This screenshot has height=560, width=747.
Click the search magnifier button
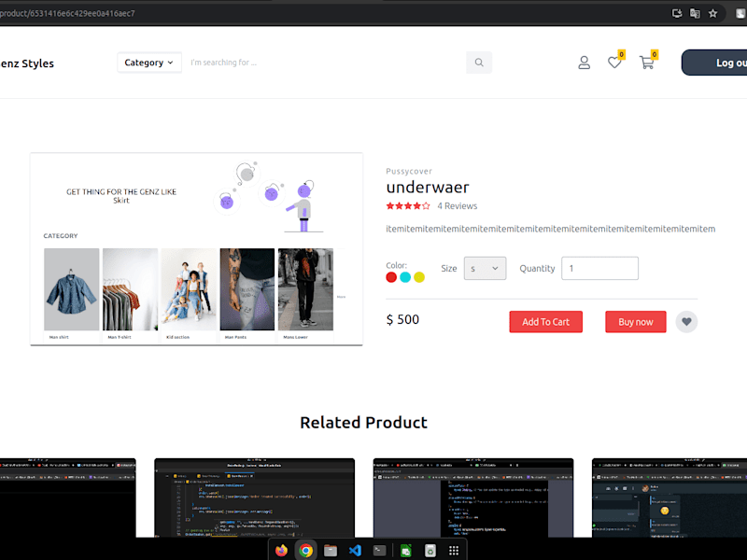point(479,63)
